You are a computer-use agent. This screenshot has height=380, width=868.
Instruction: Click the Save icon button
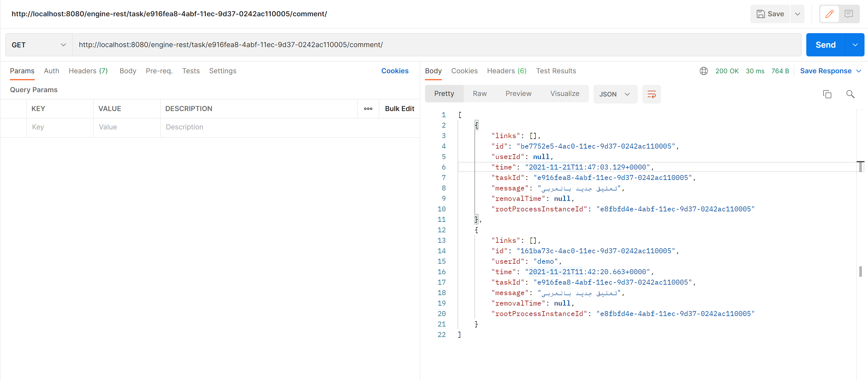pos(770,14)
